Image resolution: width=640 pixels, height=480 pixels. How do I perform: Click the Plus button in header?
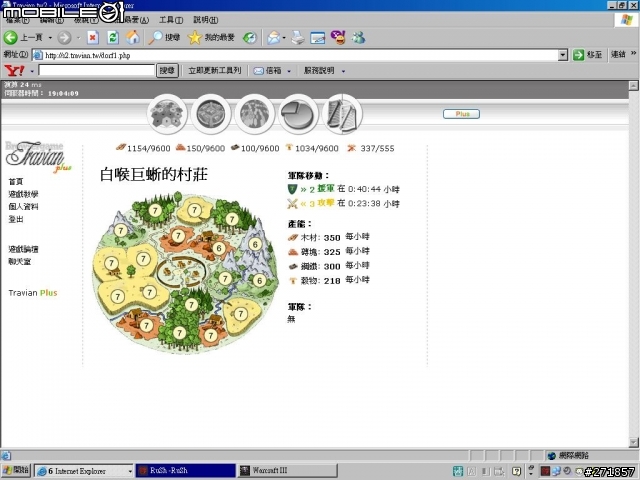tap(461, 114)
